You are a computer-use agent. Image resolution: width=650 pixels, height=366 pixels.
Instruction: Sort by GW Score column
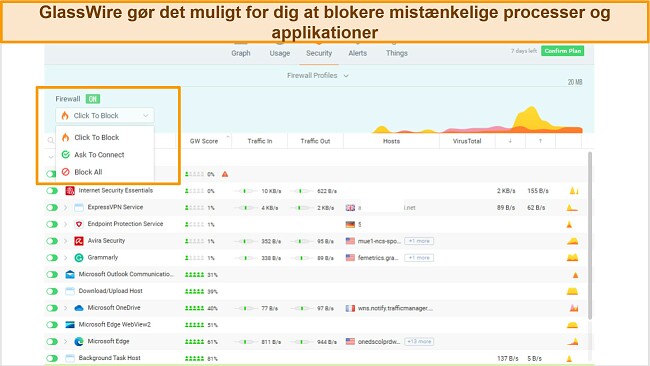pyautogui.click(x=204, y=141)
